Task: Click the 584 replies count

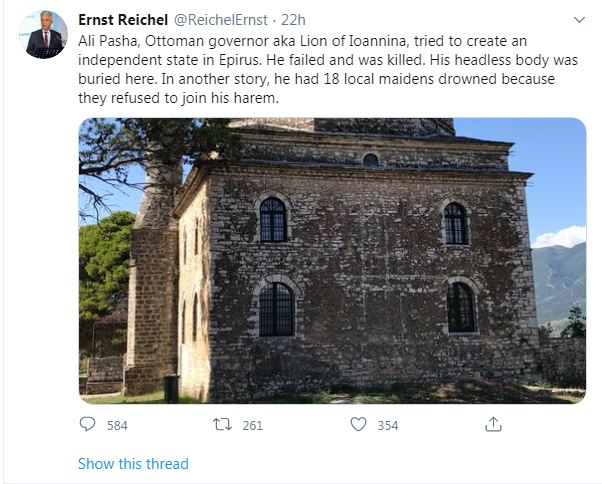Action: [x=117, y=425]
